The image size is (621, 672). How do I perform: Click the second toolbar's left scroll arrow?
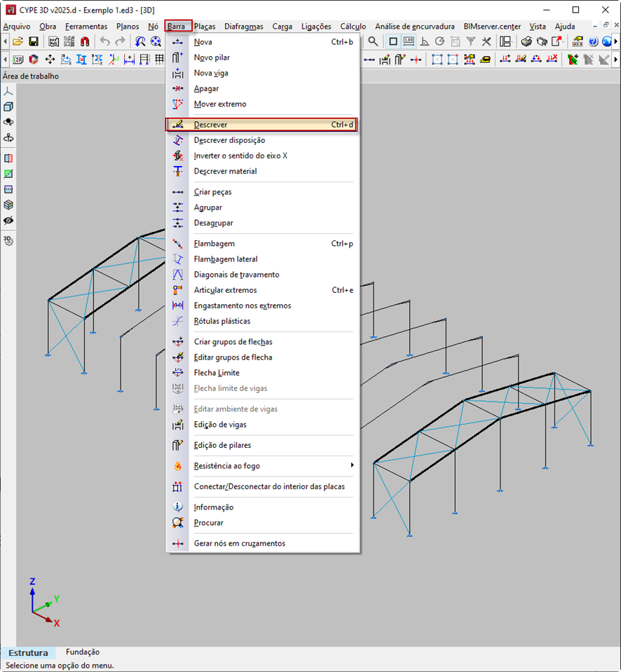(5, 59)
